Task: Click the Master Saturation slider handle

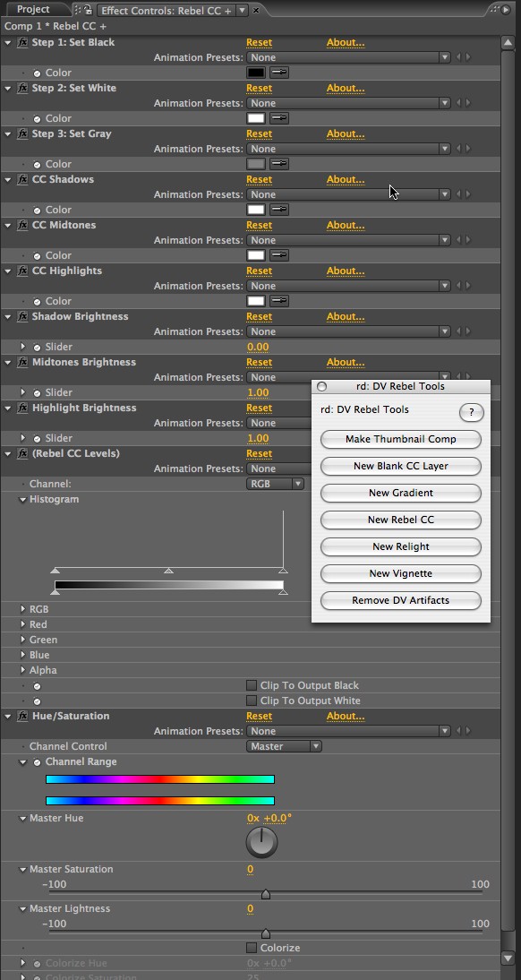Action: coord(266,894)
